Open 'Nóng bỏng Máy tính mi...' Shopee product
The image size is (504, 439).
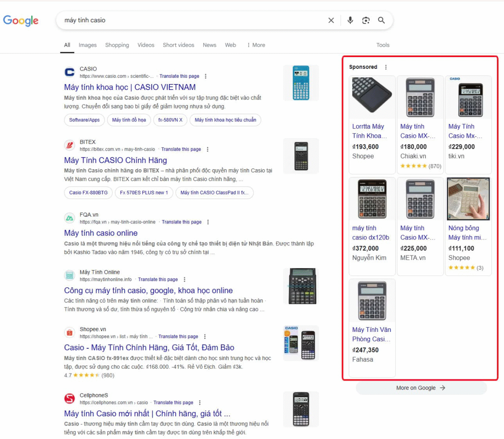point(468,226)
